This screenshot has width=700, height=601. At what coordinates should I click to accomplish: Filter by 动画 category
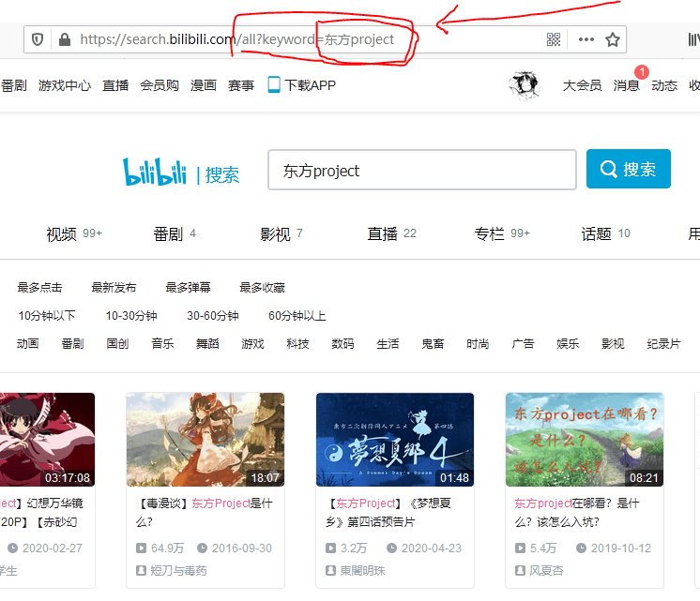click(x=27, y=343)
